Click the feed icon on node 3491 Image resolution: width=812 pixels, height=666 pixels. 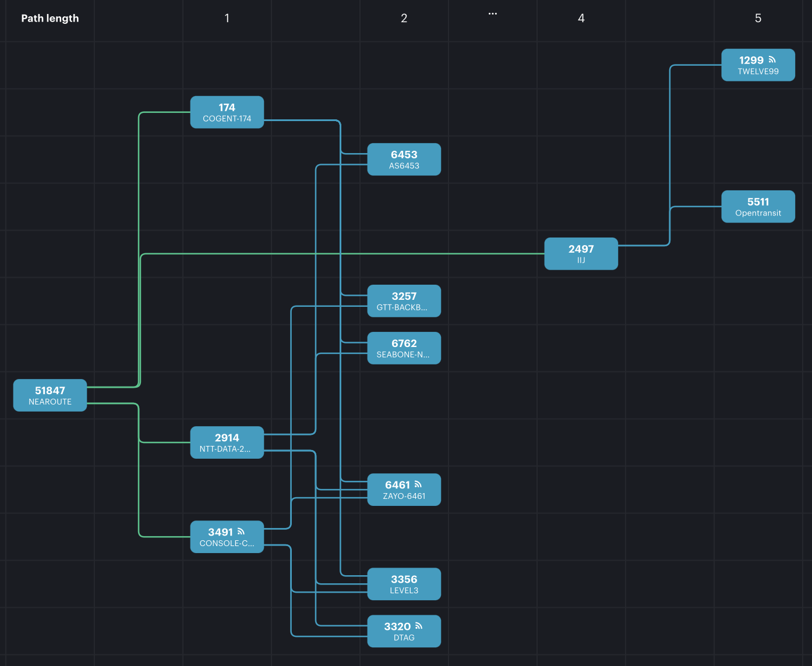(x=241, y=532)
